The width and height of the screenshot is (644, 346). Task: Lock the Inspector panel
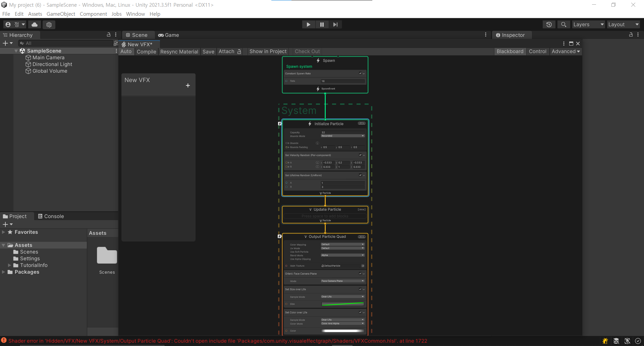tap(631, 34)
